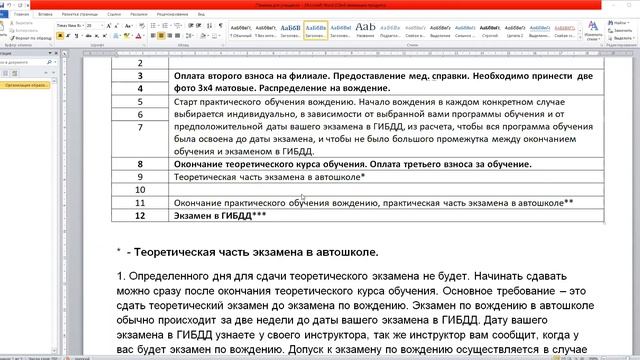This screenshot has width=640, height=360.
Task: Click Bulleted list icon
Action: click(153, 26)
